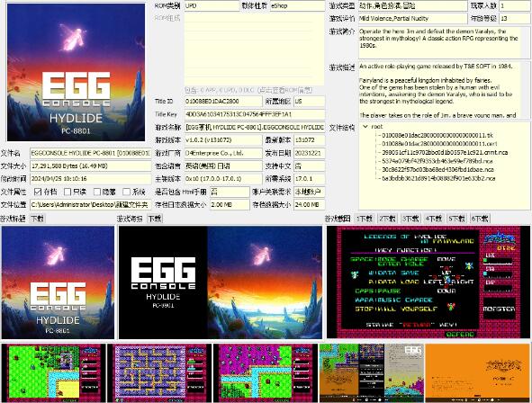Enable the 只读 read-only checkbox
Viewport: 532px width, 403px height.
coord(68,192)
